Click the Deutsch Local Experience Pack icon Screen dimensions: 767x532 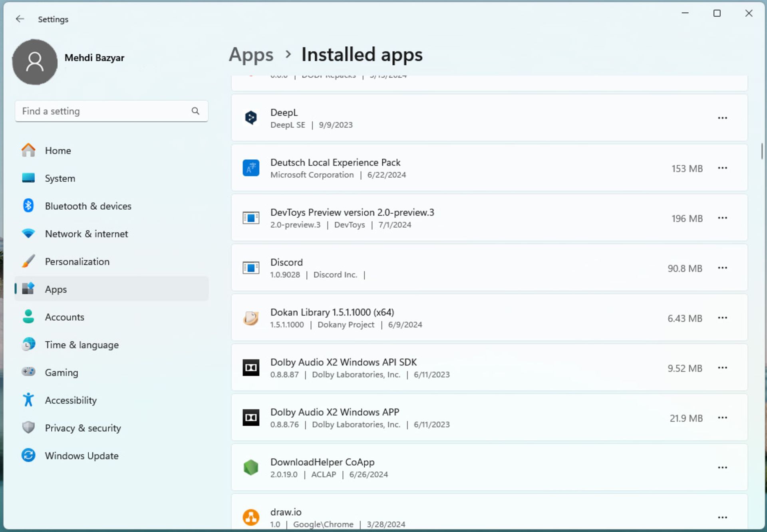(251, 168)
